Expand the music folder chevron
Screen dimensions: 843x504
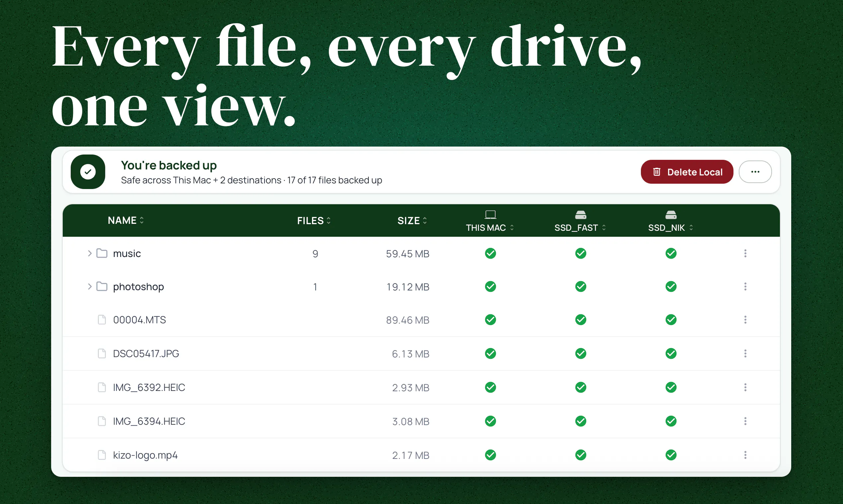point(89,253)
